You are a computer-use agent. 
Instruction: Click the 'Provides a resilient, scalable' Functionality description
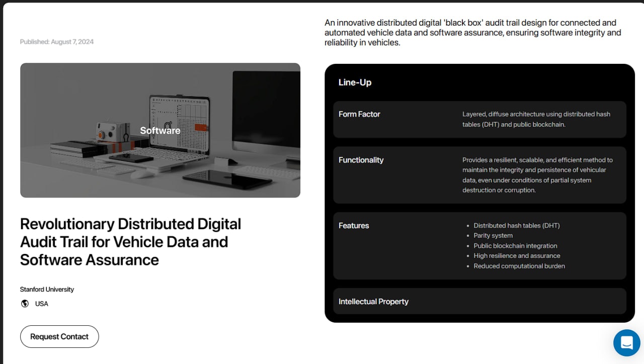[x=538, y=175]
